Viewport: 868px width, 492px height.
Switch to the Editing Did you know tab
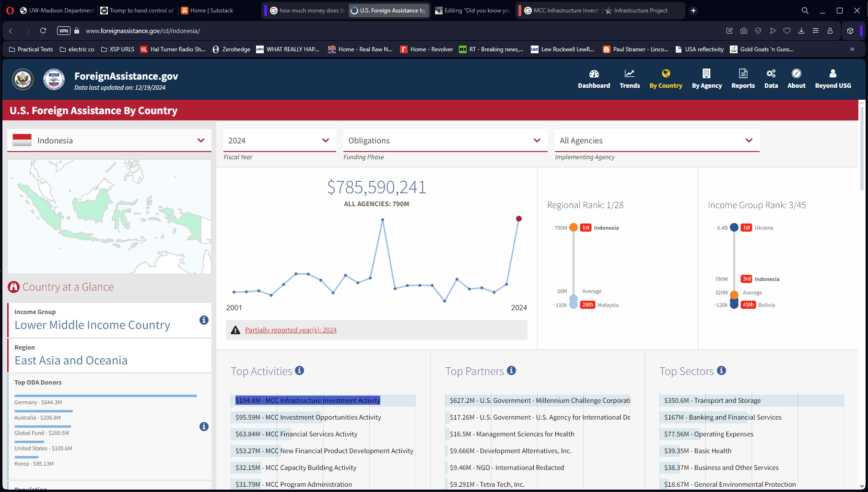(473, 11)
